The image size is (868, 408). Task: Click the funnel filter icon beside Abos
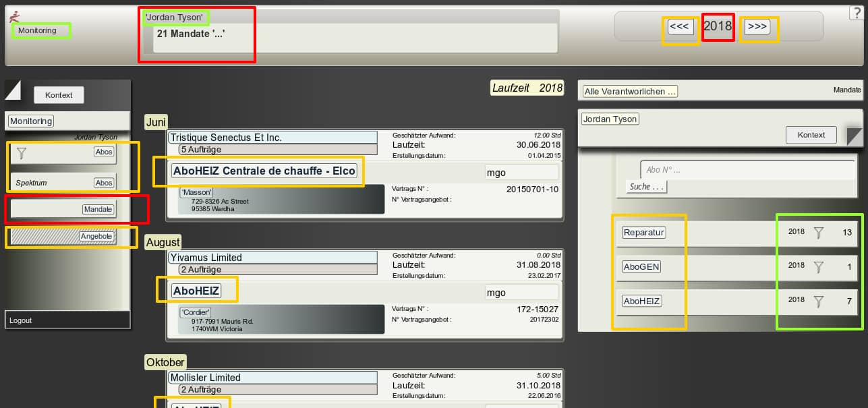pyautogui.click(x=22, y=153)
